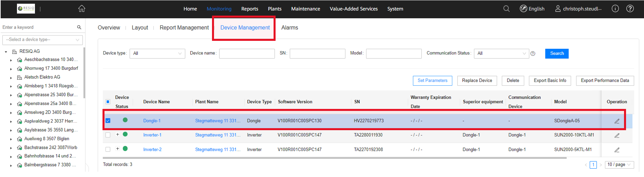Focus the Device name input field
Image resolution: width=644 pixels, height=177 pixels.
247,53
